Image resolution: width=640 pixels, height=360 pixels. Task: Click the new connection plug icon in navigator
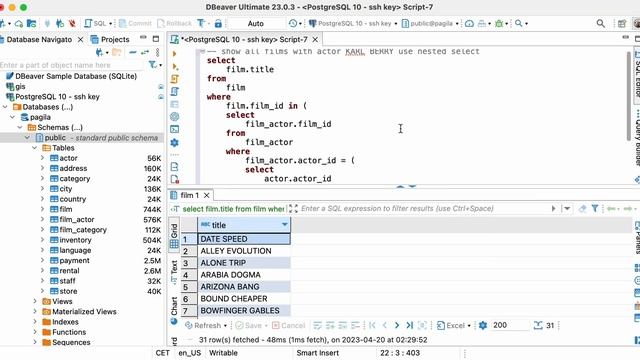click(x=100, y=52)
